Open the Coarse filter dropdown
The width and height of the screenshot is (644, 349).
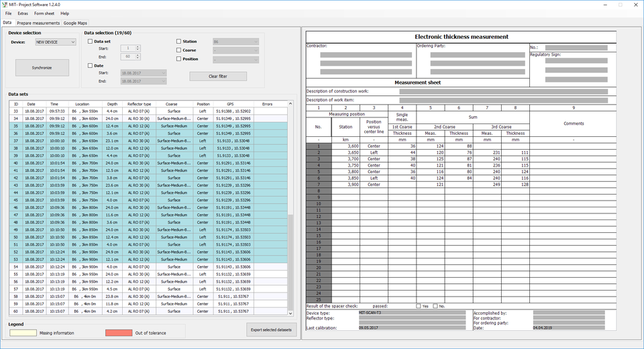235,50
